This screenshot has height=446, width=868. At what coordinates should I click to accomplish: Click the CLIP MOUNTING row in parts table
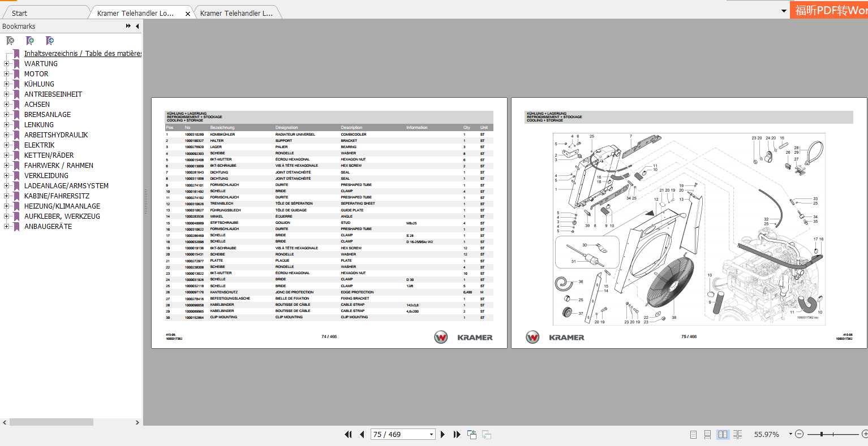click(x=329, y=317)
